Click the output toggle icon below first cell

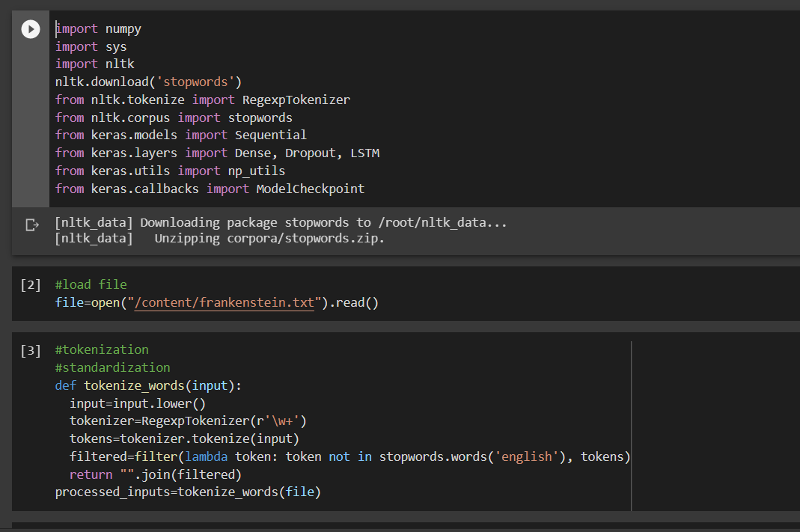[x=32, y=225]
